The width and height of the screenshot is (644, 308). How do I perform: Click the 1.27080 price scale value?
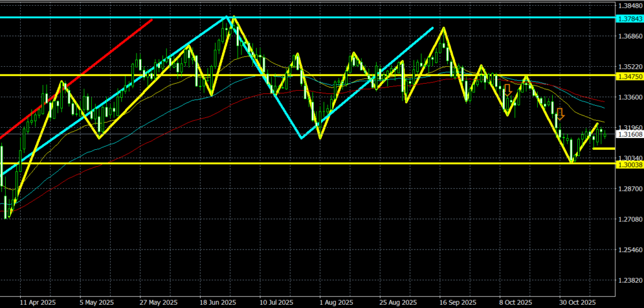pyautogui.click(x=630, y=219)
